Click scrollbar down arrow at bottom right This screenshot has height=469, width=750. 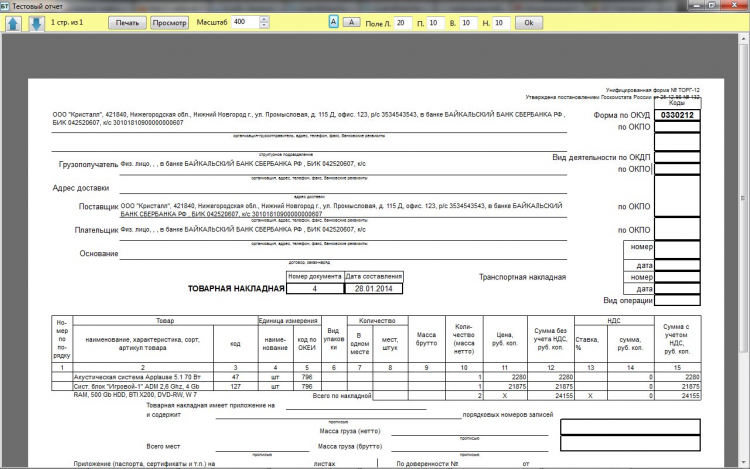pos(744,462)
